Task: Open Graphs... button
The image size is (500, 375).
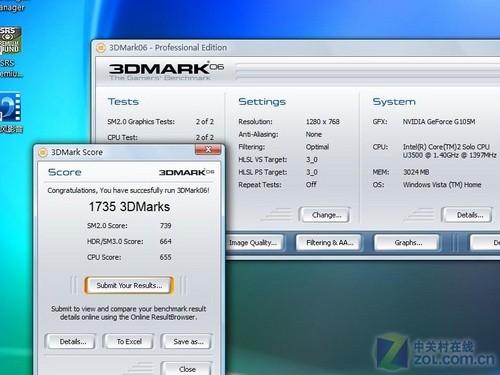Action: point(408,243)
